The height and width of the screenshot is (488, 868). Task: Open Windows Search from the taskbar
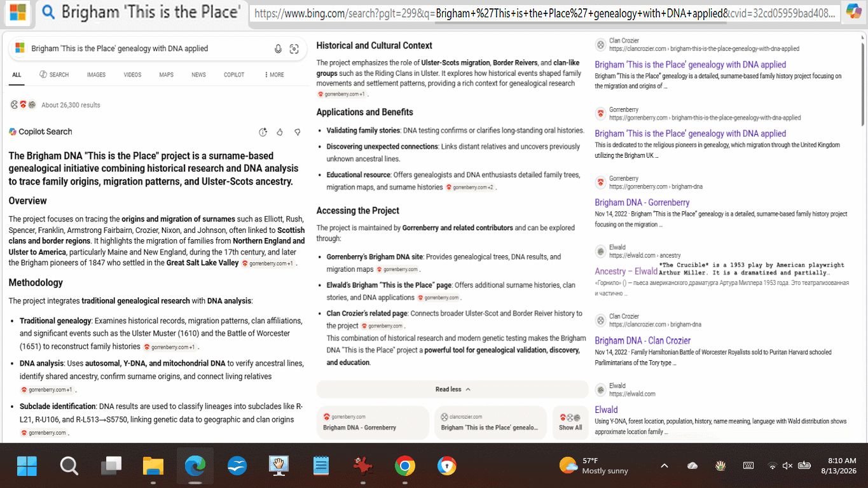(69, 466)
